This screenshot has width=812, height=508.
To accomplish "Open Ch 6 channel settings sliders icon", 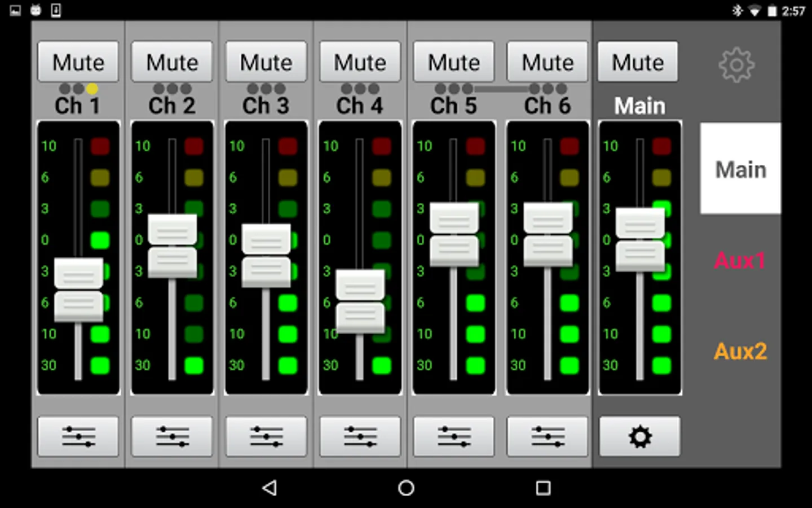I will 548,436.
